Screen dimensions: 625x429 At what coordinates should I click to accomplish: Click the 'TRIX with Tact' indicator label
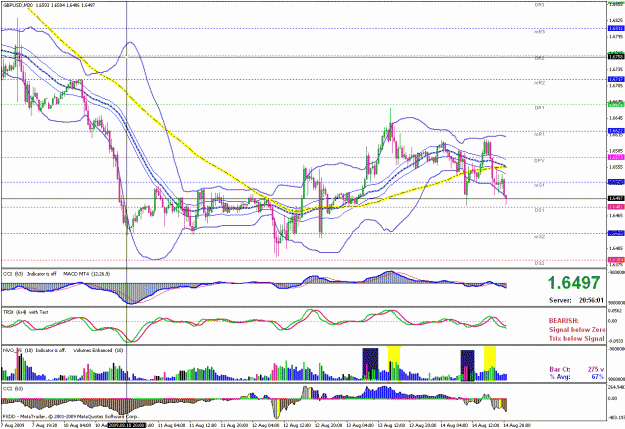click(26, 312)
